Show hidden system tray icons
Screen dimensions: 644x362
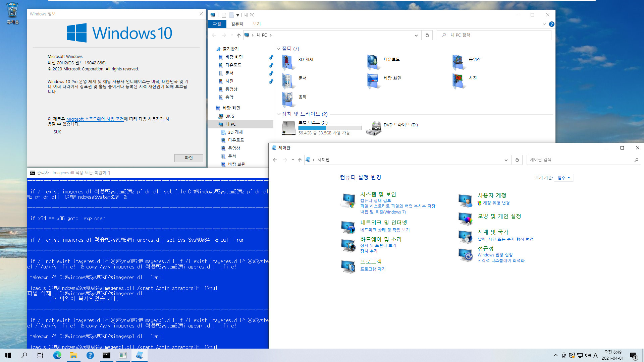[555, 355]
